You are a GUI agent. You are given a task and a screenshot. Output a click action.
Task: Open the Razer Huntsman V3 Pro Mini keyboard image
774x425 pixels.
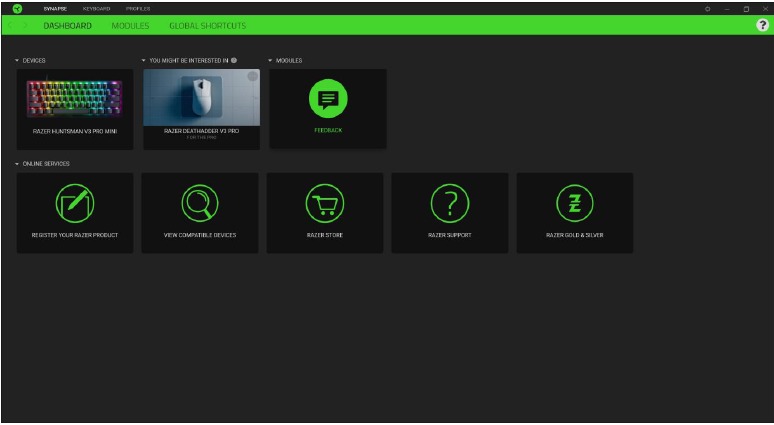(75, 99)
